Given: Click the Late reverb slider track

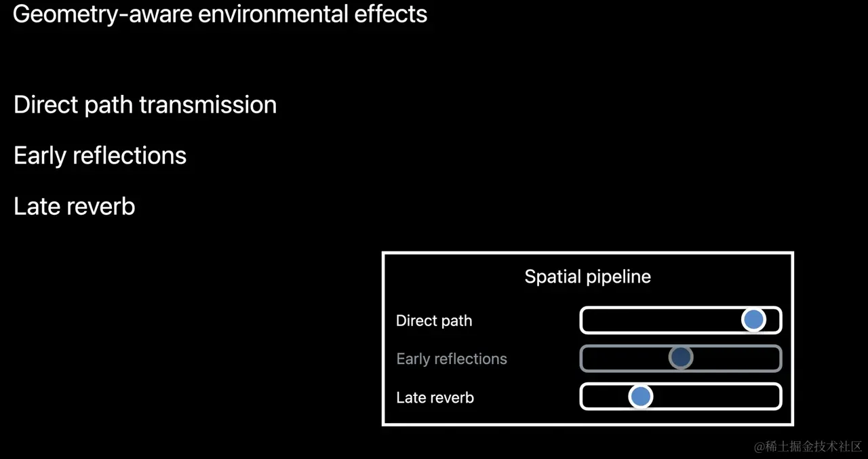Looking at the screenshot, I should pos(681,397).
